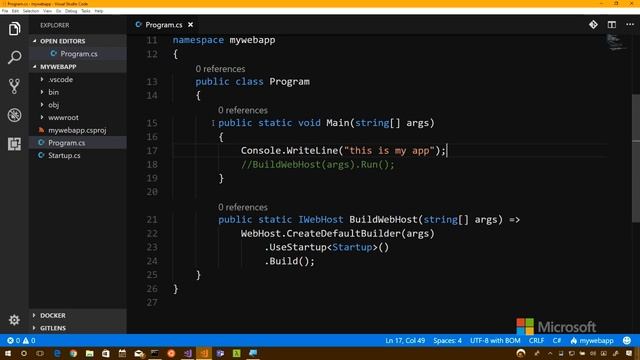Open the Debug view in the activity bar

pyautogui.click(x=14, y=115)
